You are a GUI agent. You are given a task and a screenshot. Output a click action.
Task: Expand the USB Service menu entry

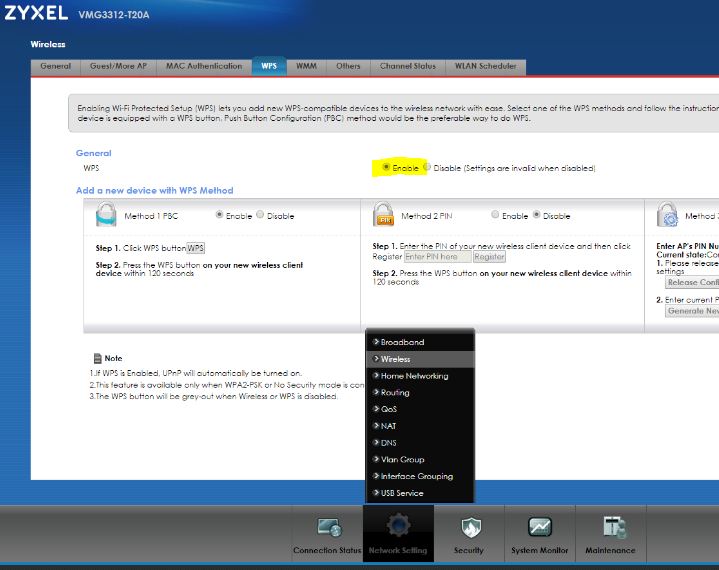tap(402, 493)
